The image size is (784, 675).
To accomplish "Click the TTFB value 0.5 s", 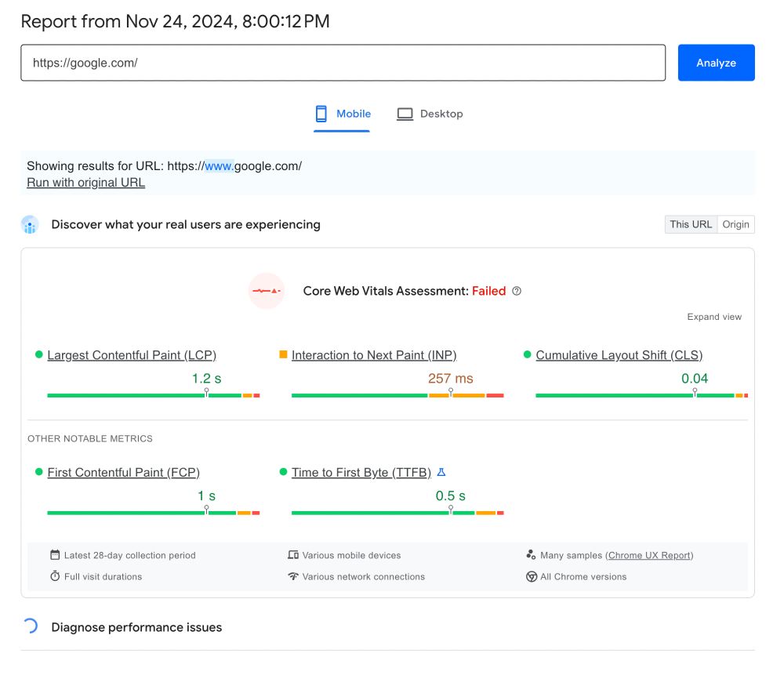I will pos(451,496).
